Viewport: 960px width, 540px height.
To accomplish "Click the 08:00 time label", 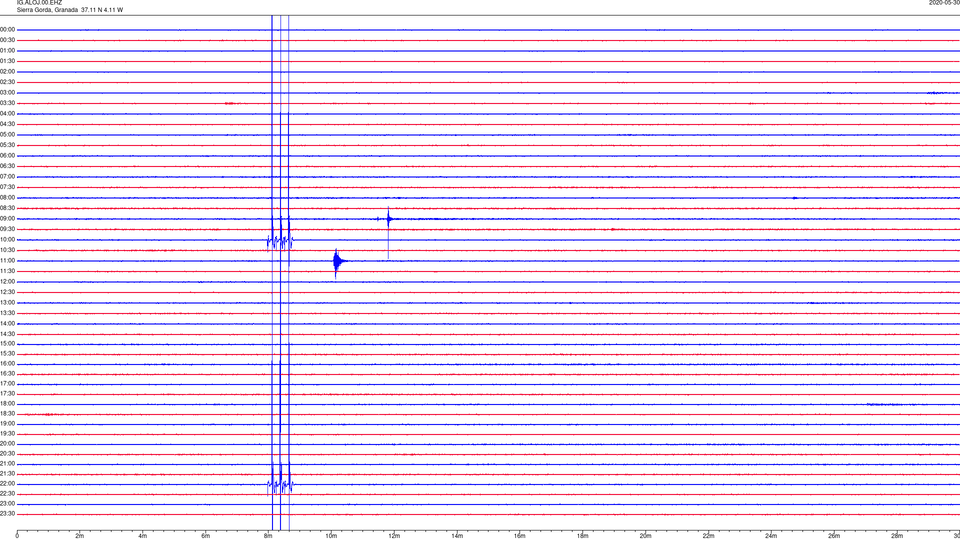I will (x=8, y=198).
